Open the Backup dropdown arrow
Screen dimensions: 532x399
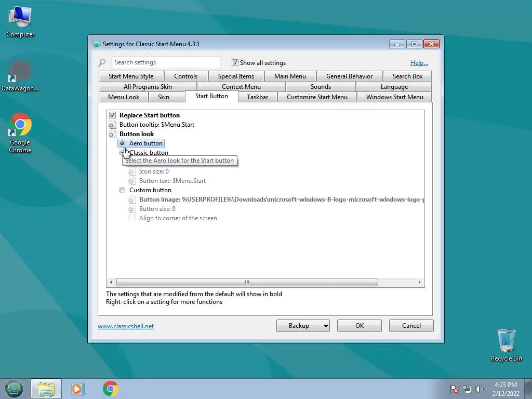coord(325,326)
